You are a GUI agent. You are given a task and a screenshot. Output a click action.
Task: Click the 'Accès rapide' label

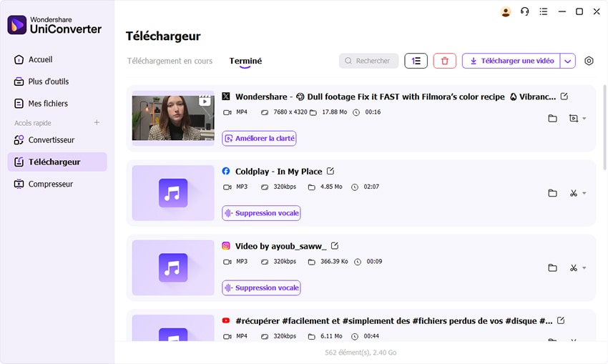[33, 123]
